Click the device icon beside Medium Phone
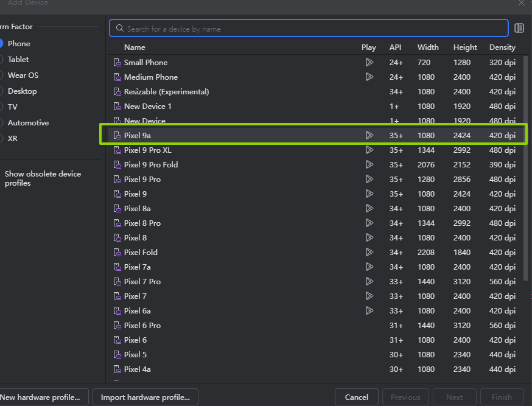Viewport: 532px width, 406px height. [x=117, y=77]
